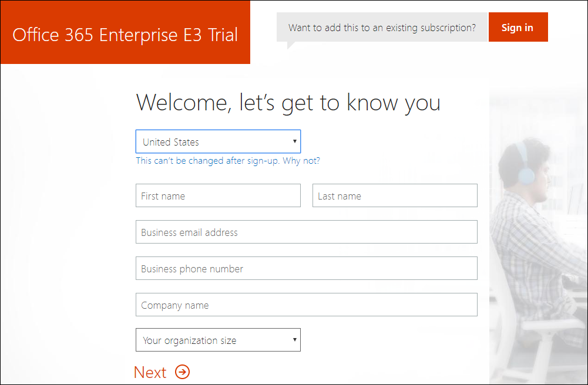588x385 pixels.
Task: Click the country dropdown arrow
Action: pos(294,141)
